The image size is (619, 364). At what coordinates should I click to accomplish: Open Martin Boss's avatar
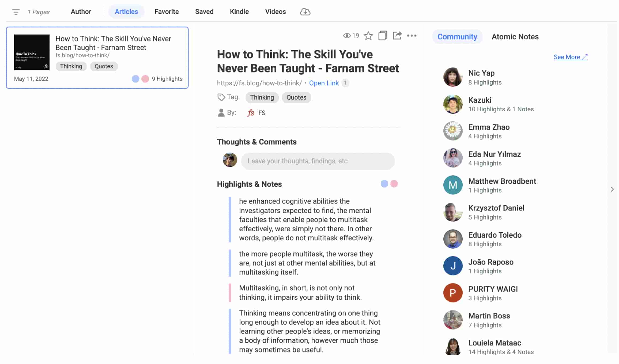(453, 320)
